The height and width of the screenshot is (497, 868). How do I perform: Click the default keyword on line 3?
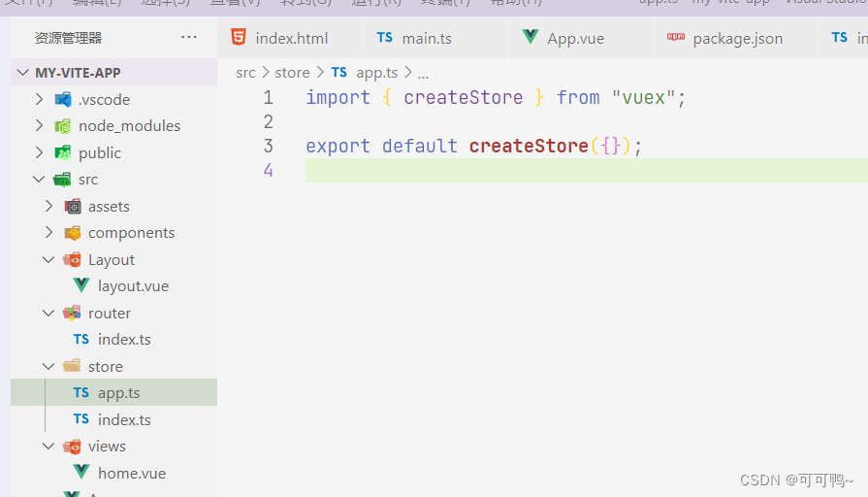pyautogui.click(x=420, y=146)
